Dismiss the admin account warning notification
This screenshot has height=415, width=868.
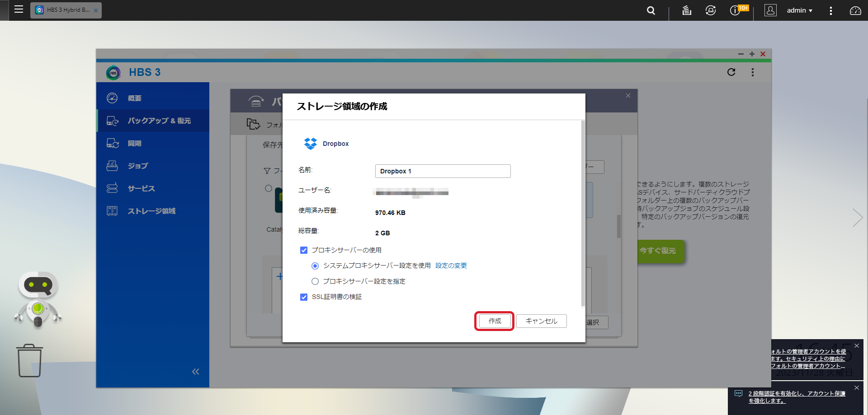pos(856,346)
